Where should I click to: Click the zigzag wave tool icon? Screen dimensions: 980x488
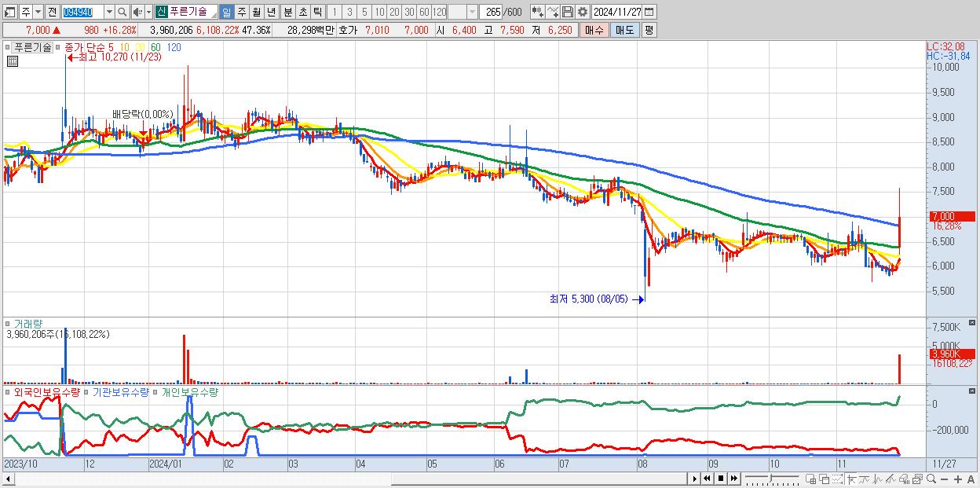point(878,479)
